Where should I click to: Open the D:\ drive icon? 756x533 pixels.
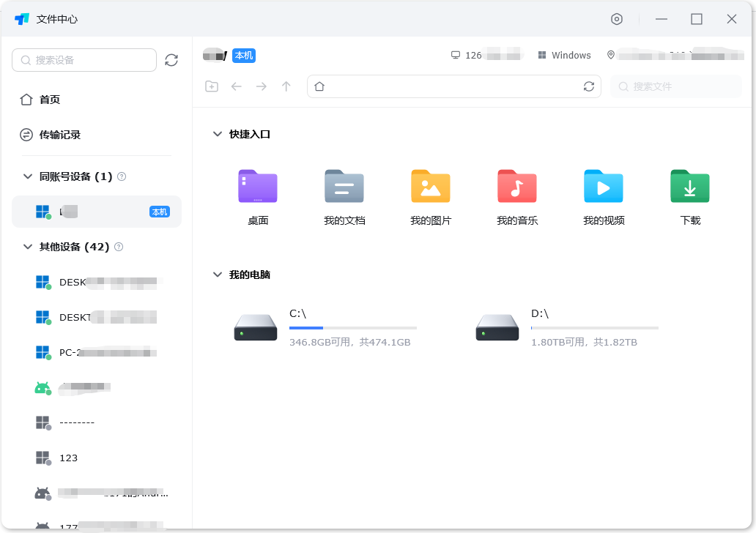point(497,327)
